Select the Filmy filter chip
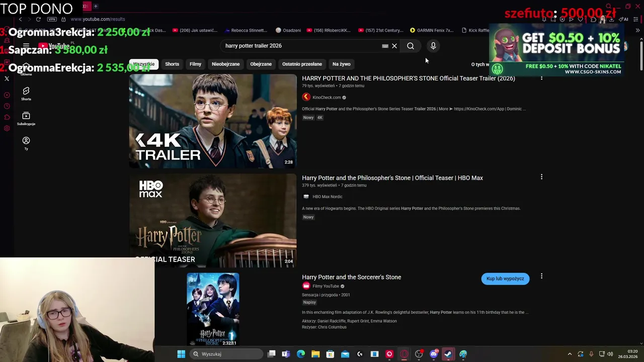 coord(195,64)
